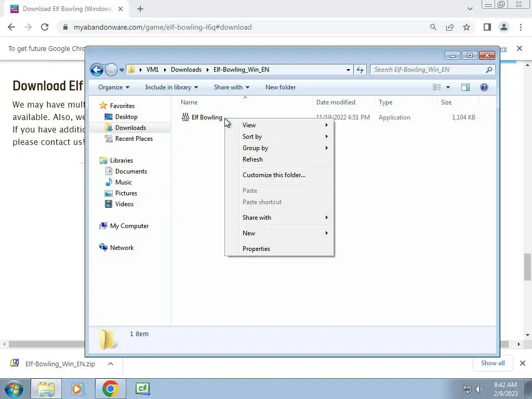
Task: Reload the page in Chrome
Action: [x=45, y=27]
